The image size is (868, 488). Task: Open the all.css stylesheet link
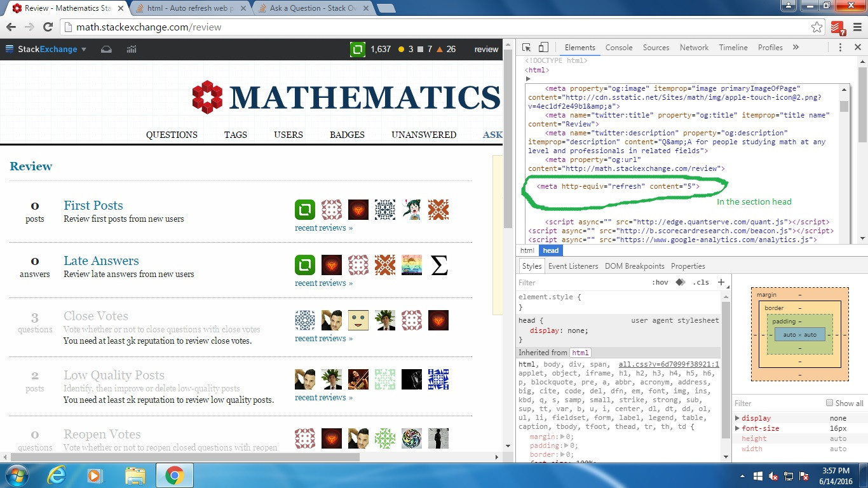(669, 365)
